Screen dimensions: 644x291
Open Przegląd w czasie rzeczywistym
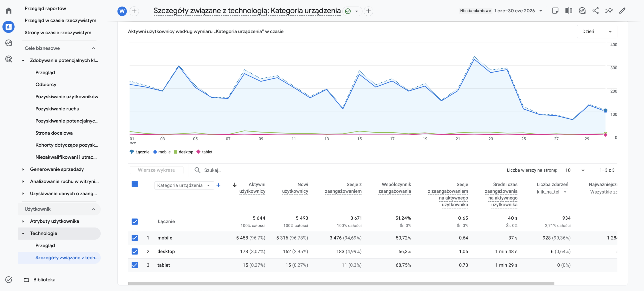(60, 20)
